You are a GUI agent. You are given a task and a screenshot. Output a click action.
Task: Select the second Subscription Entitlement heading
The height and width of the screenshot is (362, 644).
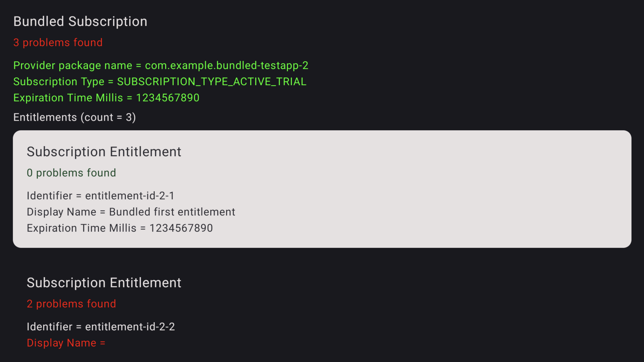(x=104, y=283)
